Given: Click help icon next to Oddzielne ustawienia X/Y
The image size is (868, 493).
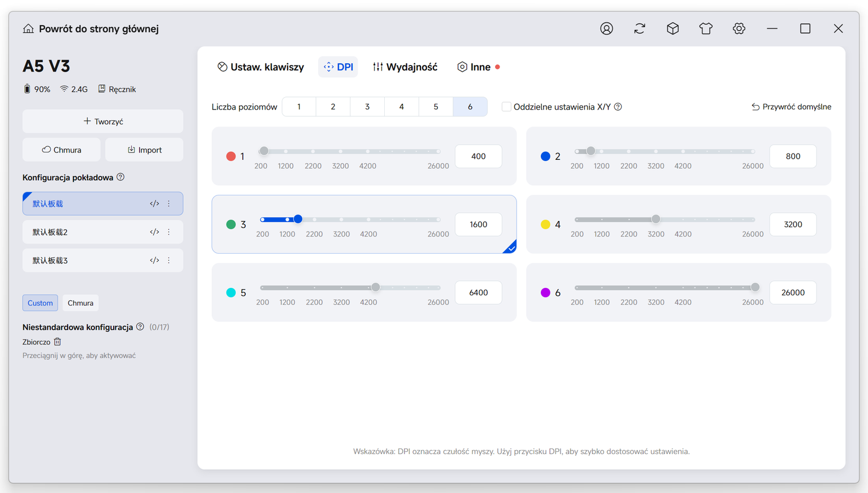Looking at the screenshot, I should click(618, 107).
